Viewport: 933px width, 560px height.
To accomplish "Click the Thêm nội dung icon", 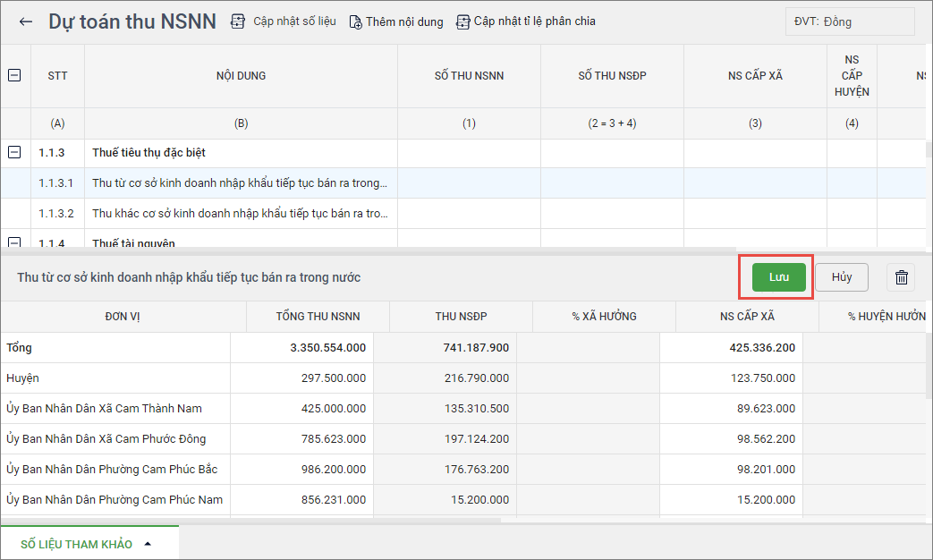I will (x=355, y=21).
